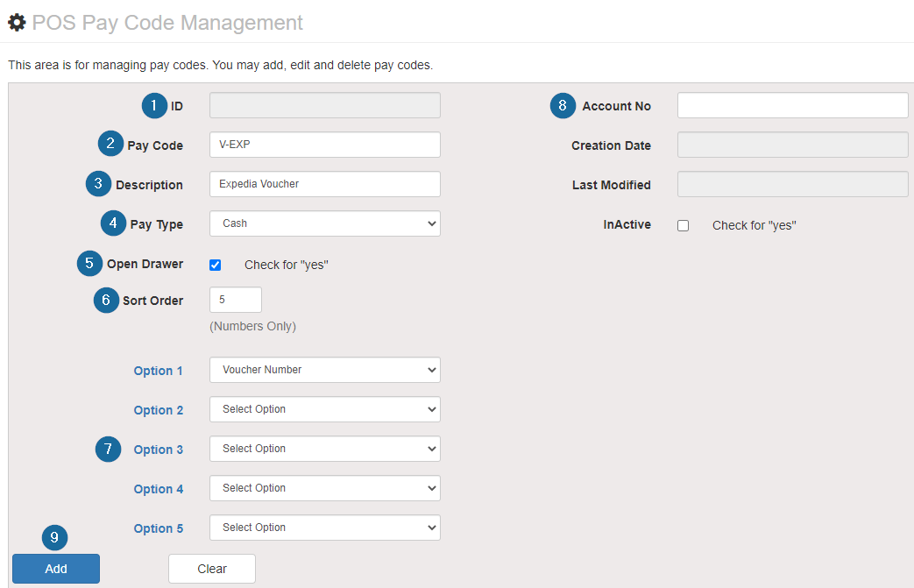Click the Account No label
The image size is (914, 588).
pos(617,106)
